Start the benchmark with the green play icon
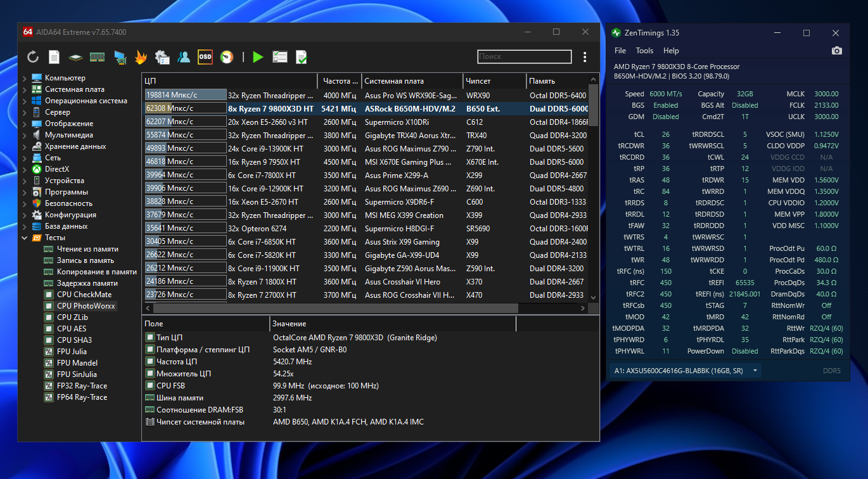 click(257, 57)
